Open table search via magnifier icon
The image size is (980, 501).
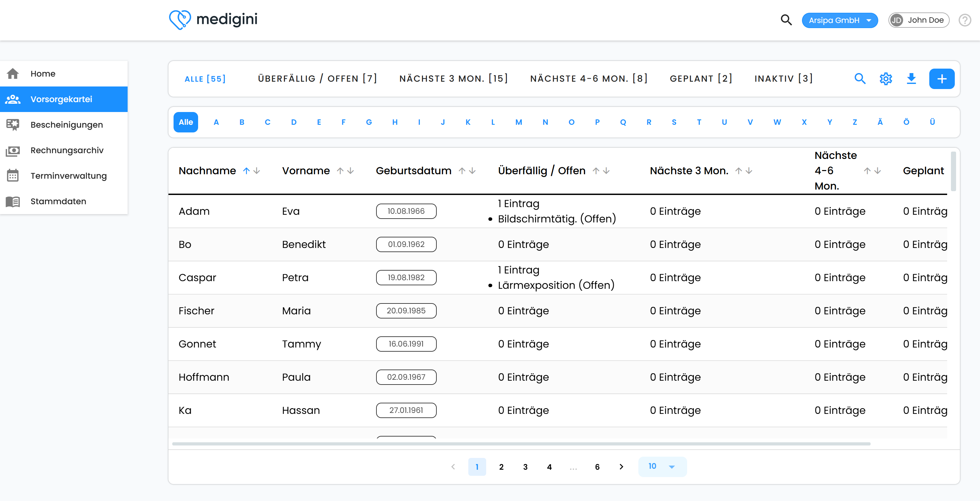860,79
